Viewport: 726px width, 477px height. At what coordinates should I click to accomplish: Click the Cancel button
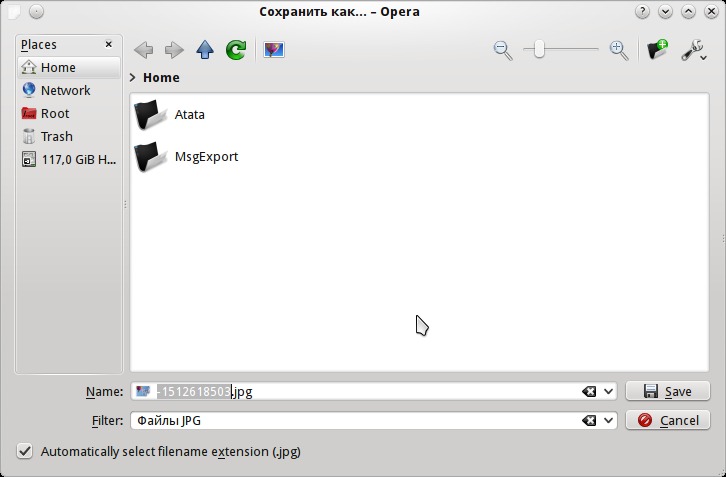[668, 421]
